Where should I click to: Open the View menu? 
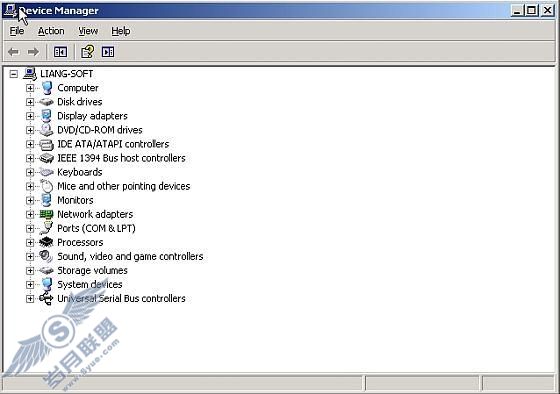[88, 31]
